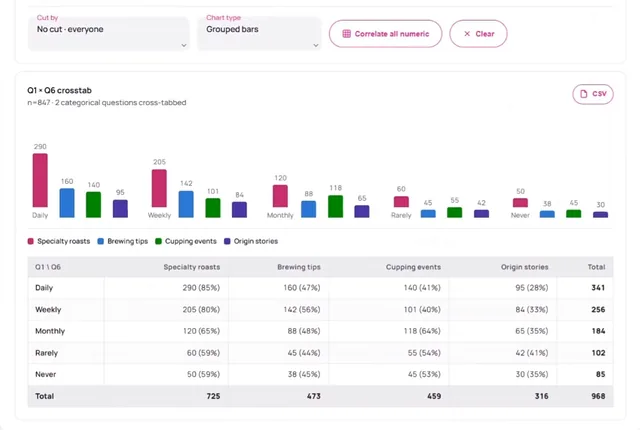Image resolution: width=640 pixels, height=430 pixels.
Task: Click the Monthly row label in table
Action: 50,331
